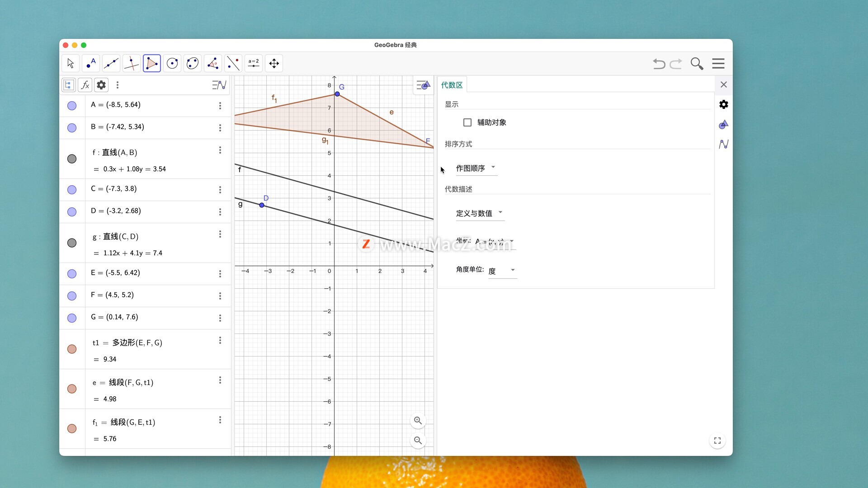The height and width of the screenshot is (488, 868).
Task: Open the hamburger main menu
Action: click(718, 64)
